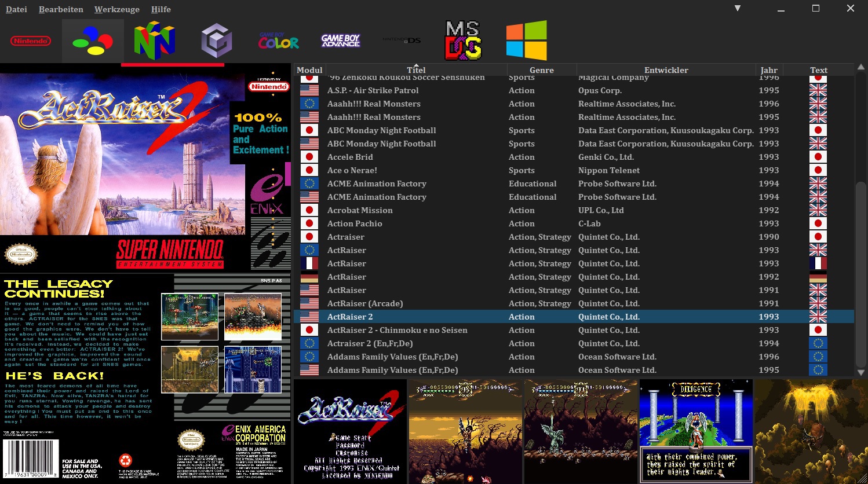Open the Bearbeiten menu

(61, 9)
